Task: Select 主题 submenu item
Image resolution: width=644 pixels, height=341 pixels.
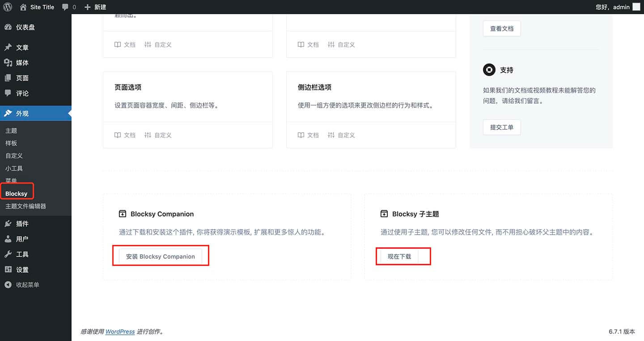Action: click(11, 131)
